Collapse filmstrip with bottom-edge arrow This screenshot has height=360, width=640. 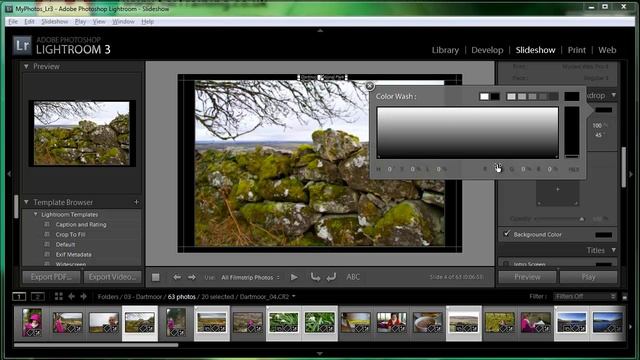pyautogui.click(x=320, y=353)
